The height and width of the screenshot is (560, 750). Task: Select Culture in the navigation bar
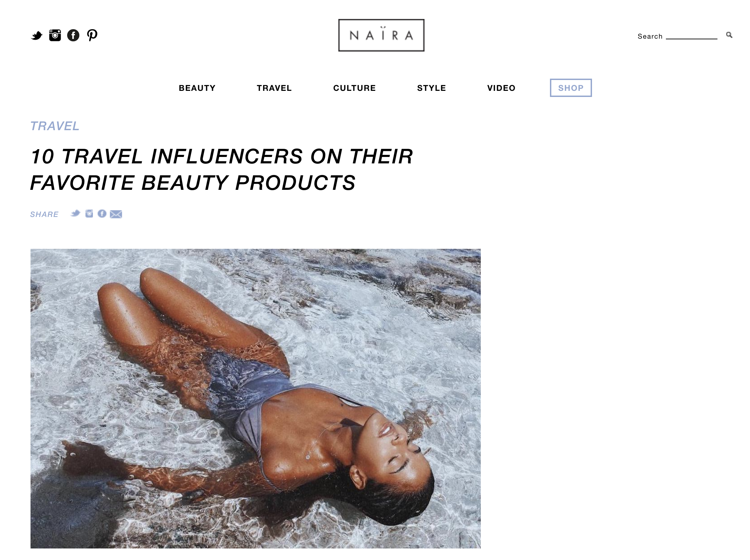pyautogui.click(x=355, y=88)
